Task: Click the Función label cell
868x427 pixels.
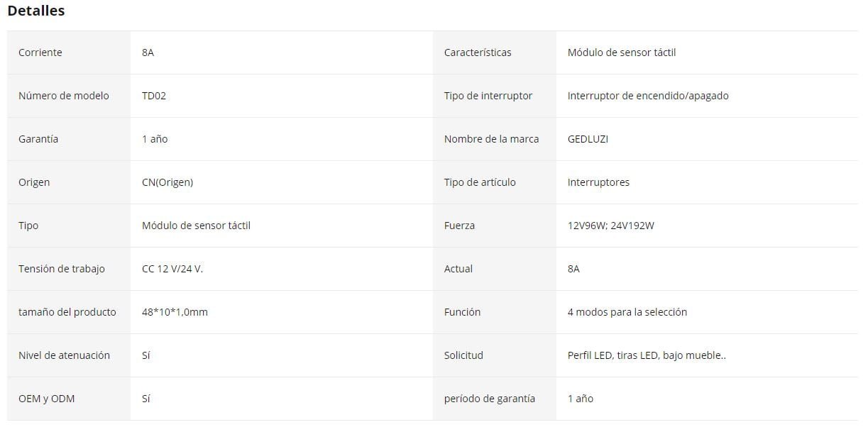Action: pyautogui.click(x=462, y=312)
